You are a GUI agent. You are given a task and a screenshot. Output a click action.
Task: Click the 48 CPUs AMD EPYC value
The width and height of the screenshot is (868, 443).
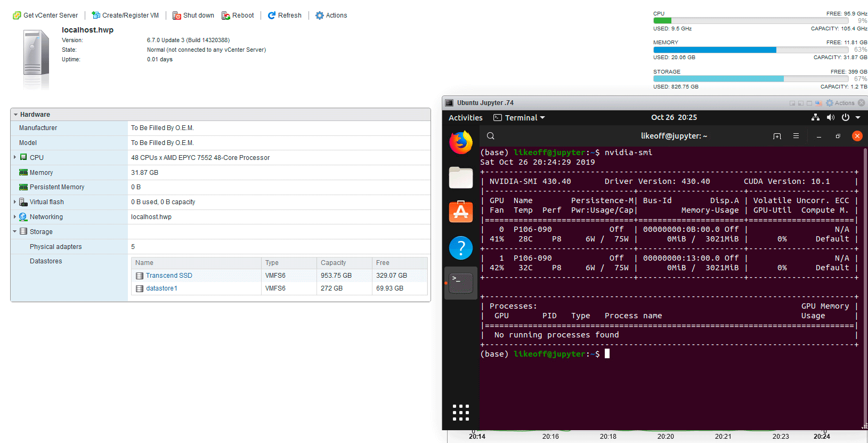tap(200, 158)
